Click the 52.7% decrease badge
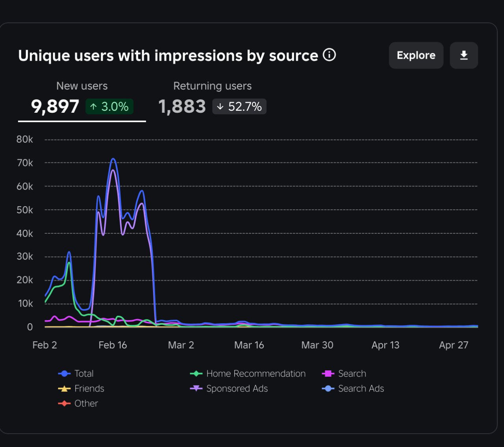The height and width of the screenshot is (447, 504). [239, 106]
